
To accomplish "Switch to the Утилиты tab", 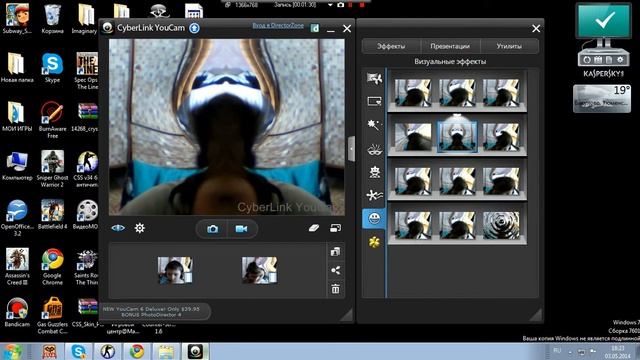I will pyautogui.click(x=509, y=46).
